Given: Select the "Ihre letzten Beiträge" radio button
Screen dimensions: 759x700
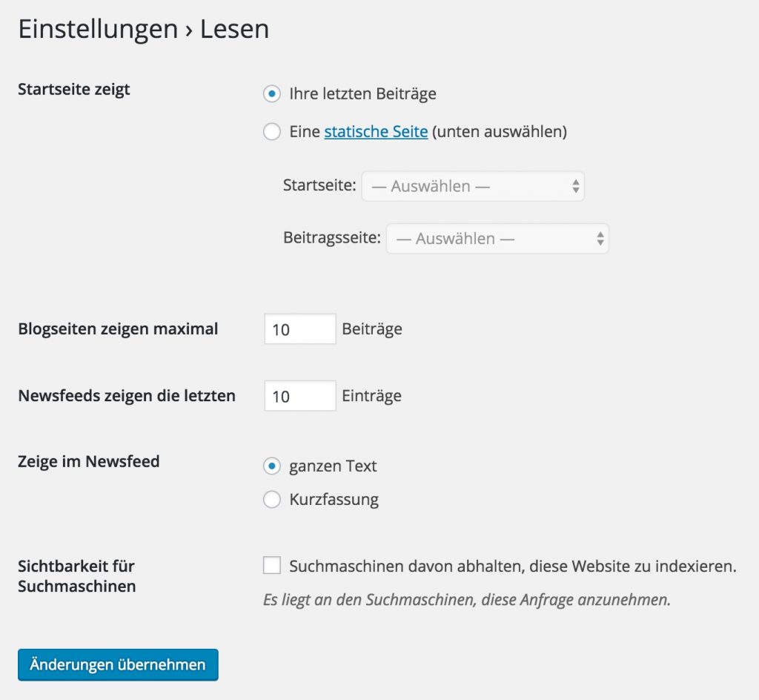Looking at the screenshot, I should point(272,93).
